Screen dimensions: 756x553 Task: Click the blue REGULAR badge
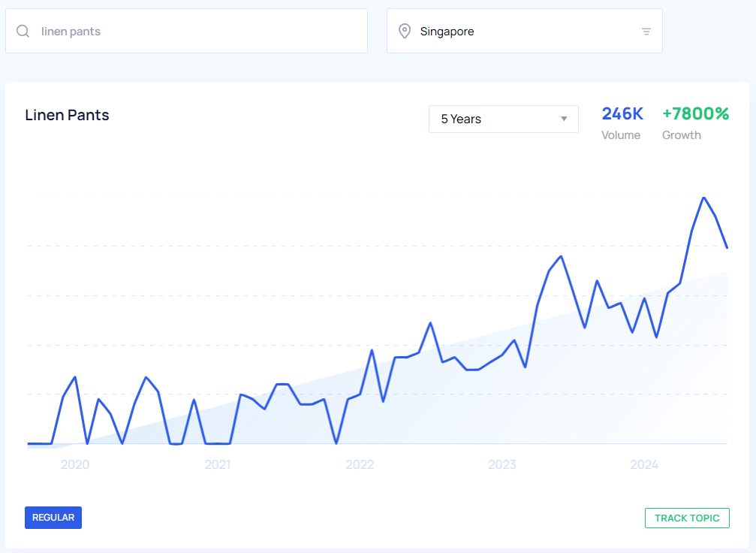pos(53,518)
